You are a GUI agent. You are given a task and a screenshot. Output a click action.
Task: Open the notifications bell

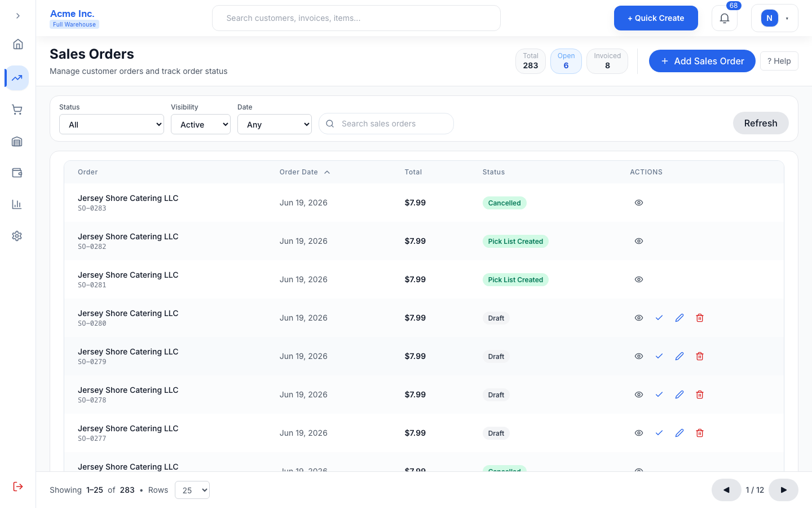click(x=725, y=18)
